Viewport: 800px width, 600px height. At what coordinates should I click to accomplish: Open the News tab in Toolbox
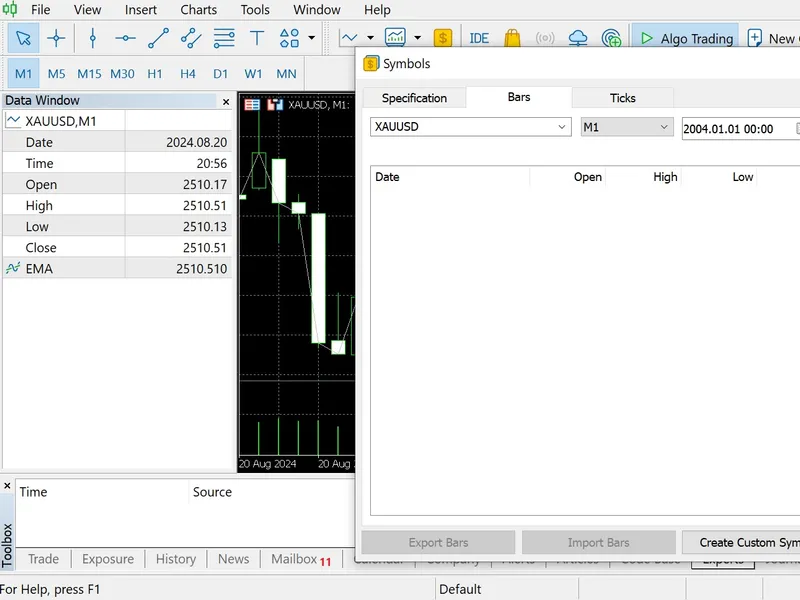click(x=234, y=559)
